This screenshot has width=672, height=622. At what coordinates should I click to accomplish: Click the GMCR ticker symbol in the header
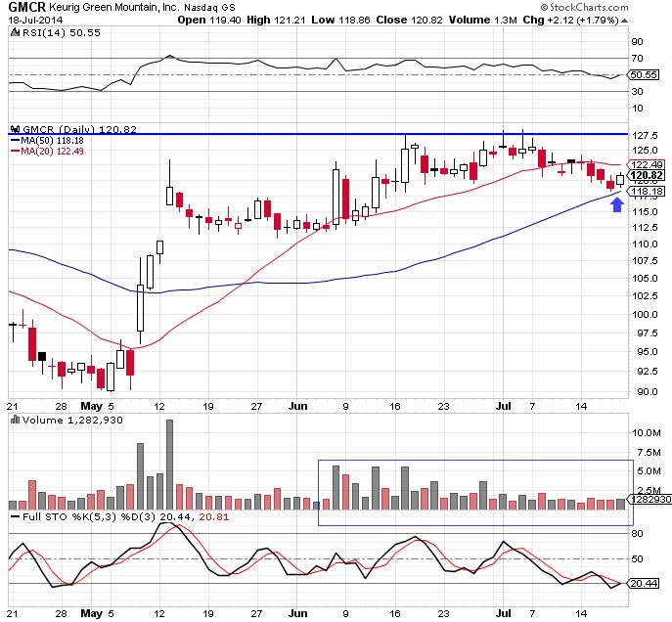pyautogui.click(x=27, y=7)
